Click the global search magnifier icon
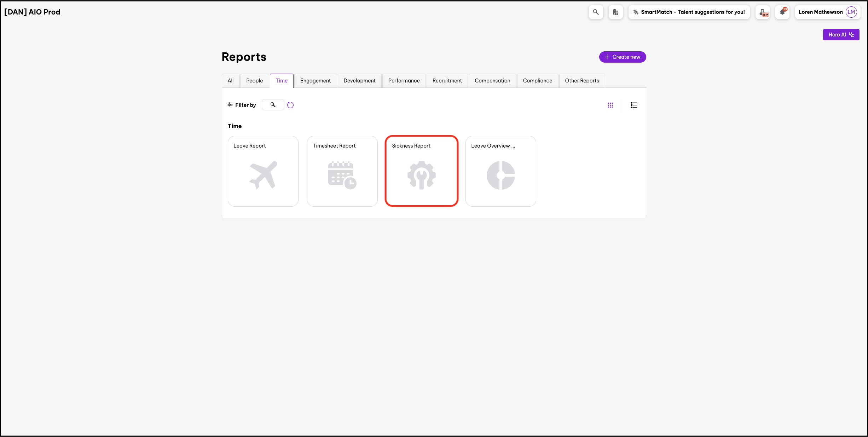This screenshot has height=437, width=868. coord(596,12)
